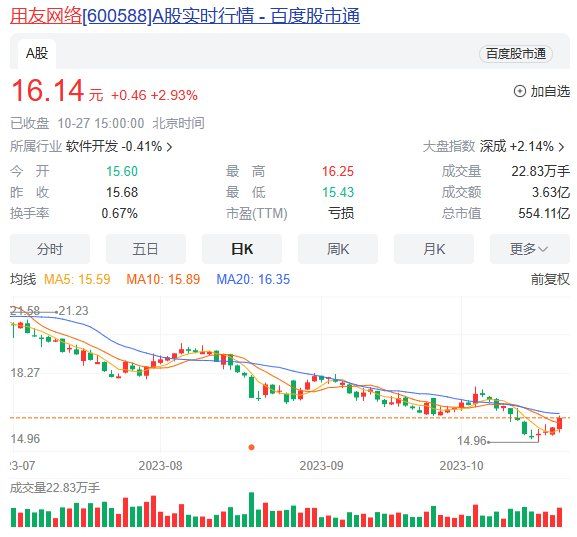Click the 百度股市通 badge button
This screenshot has width=577, height=537.
(x=516, y=54)
